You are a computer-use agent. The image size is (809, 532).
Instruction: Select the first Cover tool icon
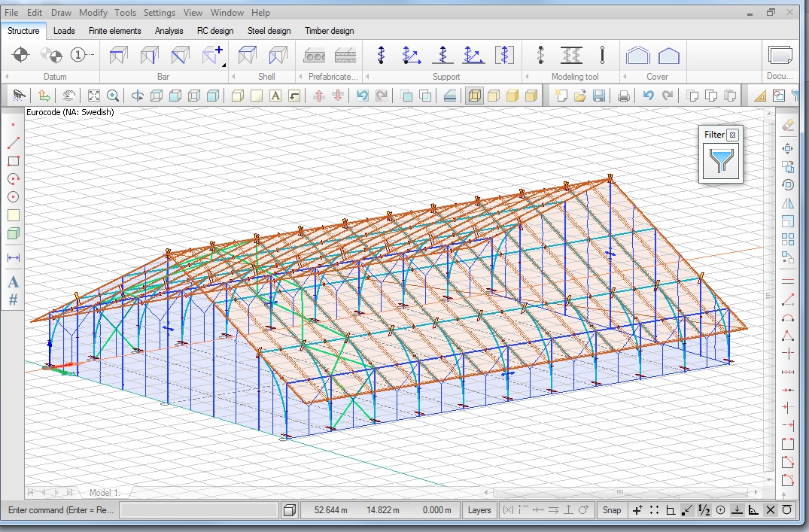pos(637,55)
